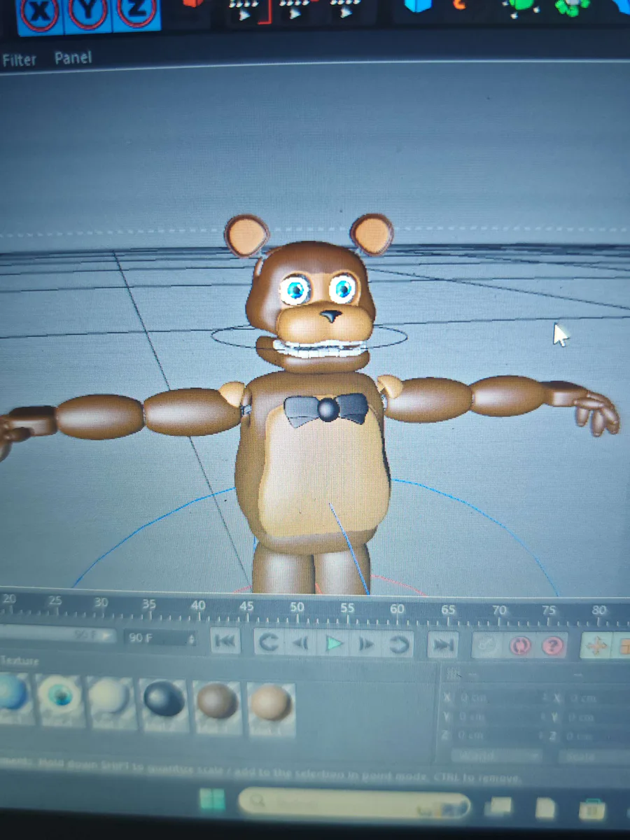
Task: Toggle the Y axis lock
Action: click(87, 13)
